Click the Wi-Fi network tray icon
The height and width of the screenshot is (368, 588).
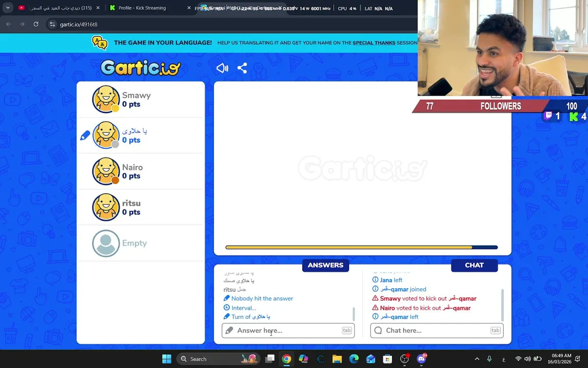[518, 359]
